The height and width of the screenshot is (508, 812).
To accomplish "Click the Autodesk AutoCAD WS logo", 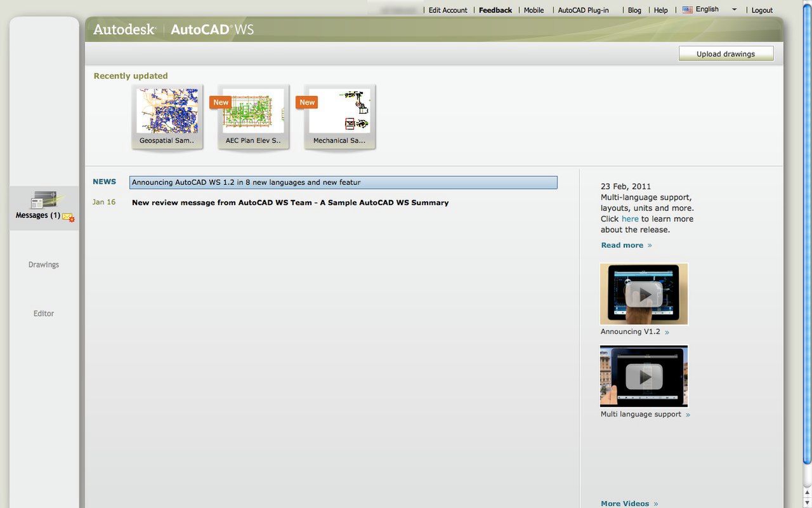I will pyautogui.click(x=173, y=29).
